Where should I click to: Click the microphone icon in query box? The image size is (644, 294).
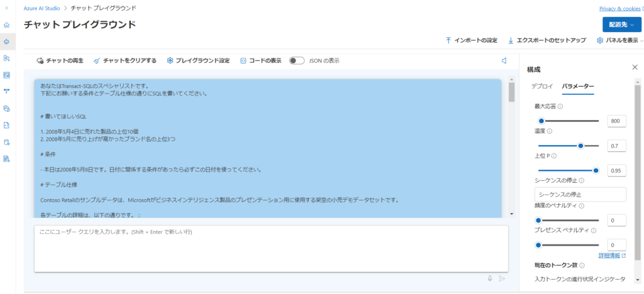pyautogui.click(x=489, y=278)
